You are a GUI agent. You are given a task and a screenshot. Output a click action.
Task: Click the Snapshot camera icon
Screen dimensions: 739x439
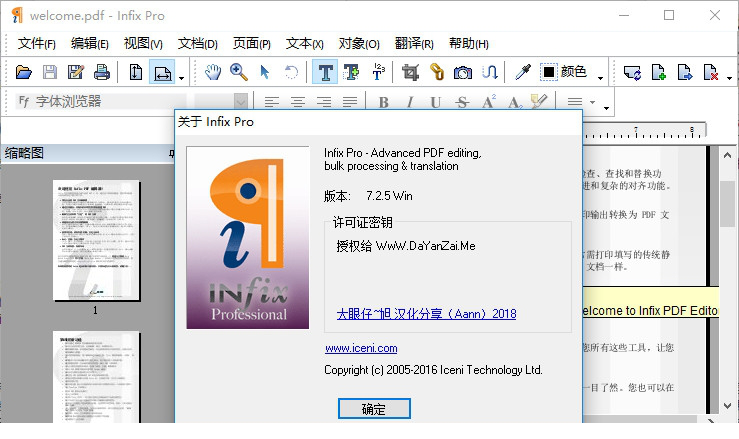pyautogui.click(x=463, y=72)
